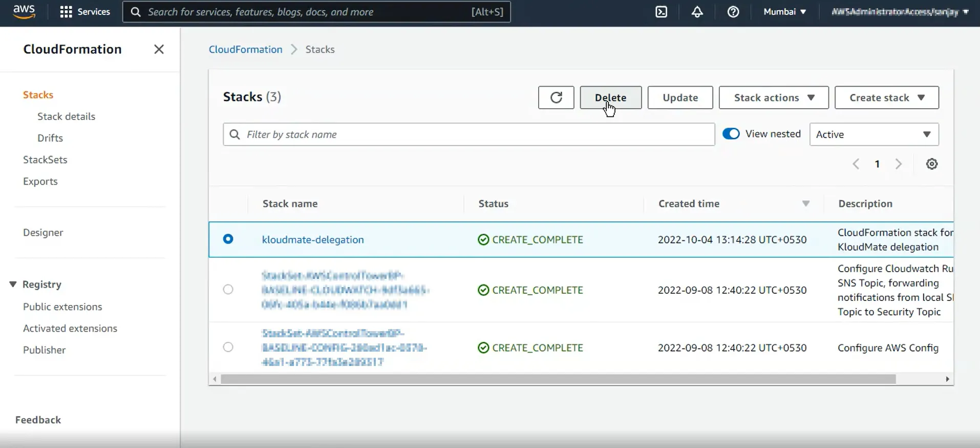Open the Stack actions dropdown
Image resolution: width=980 pixels, height=448 pixels.
click(x=774, y=97)
